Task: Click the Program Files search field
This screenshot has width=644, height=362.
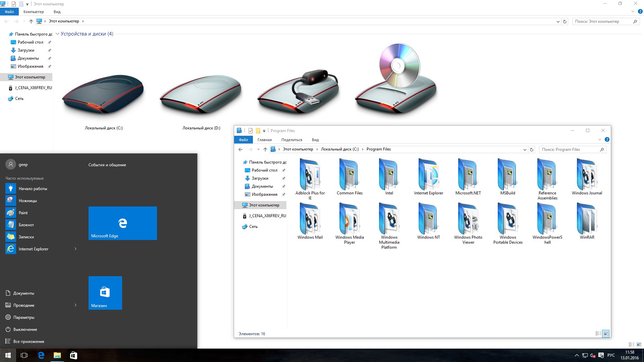Action: coord(573,149)
